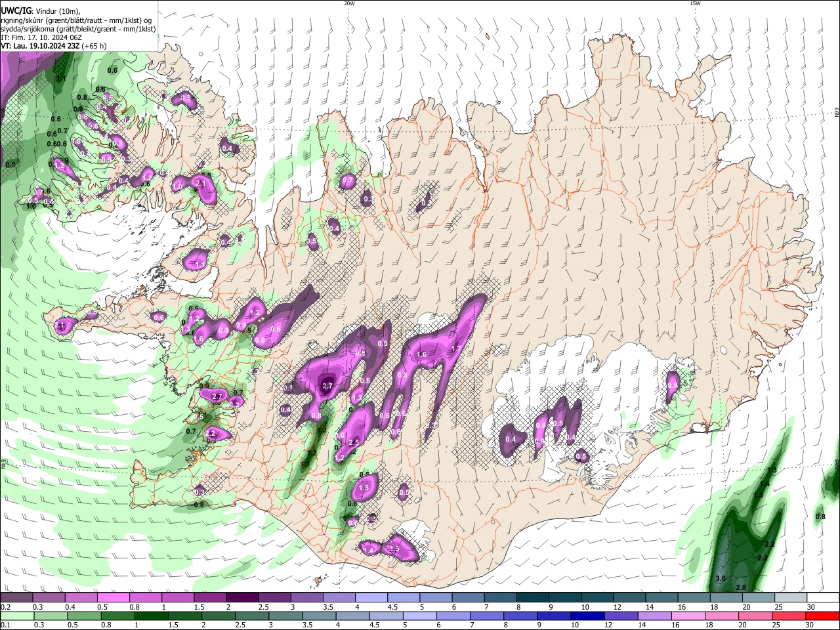
Task: Click the 'VT: Lau. 19.10.2024 23Z (+65 h)' line
Action: pyautogui.click(x=54, y=47)
